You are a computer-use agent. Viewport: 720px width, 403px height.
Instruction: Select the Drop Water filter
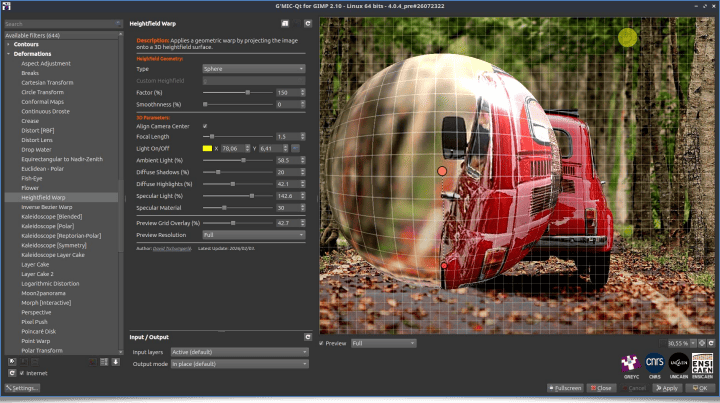36,150
